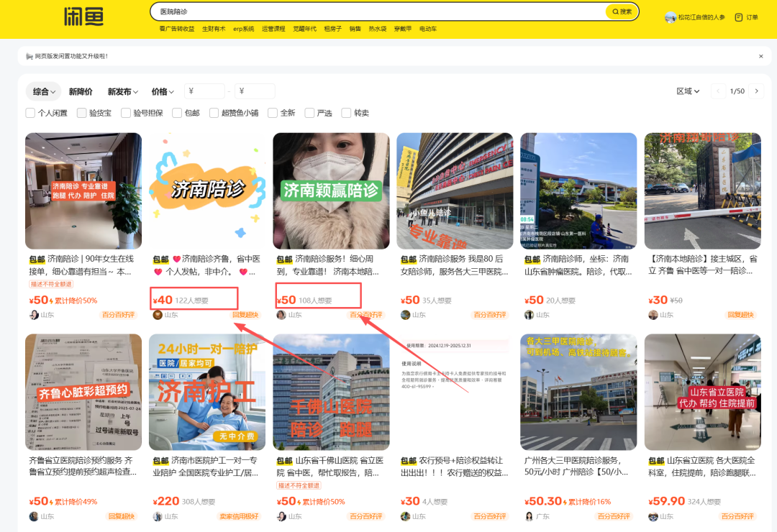Enable the 严选 checkbox
Image resolution: width=777 pixels, height=532 pixels.
tap(310, 113)
